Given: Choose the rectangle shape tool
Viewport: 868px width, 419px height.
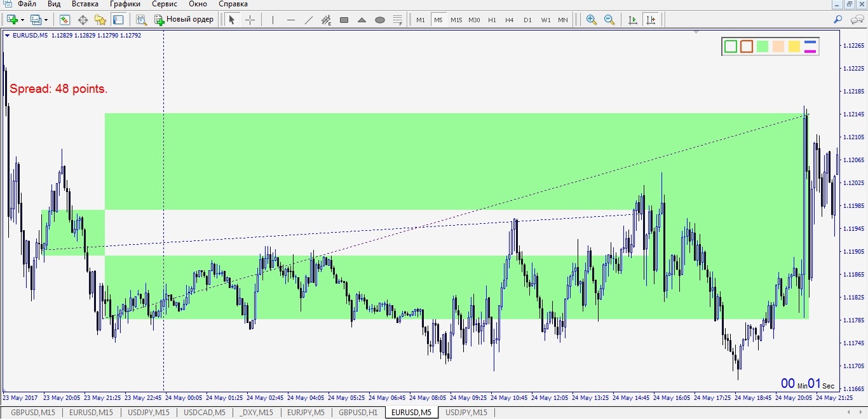Looking at the screenshot, I should coord(344,20).
